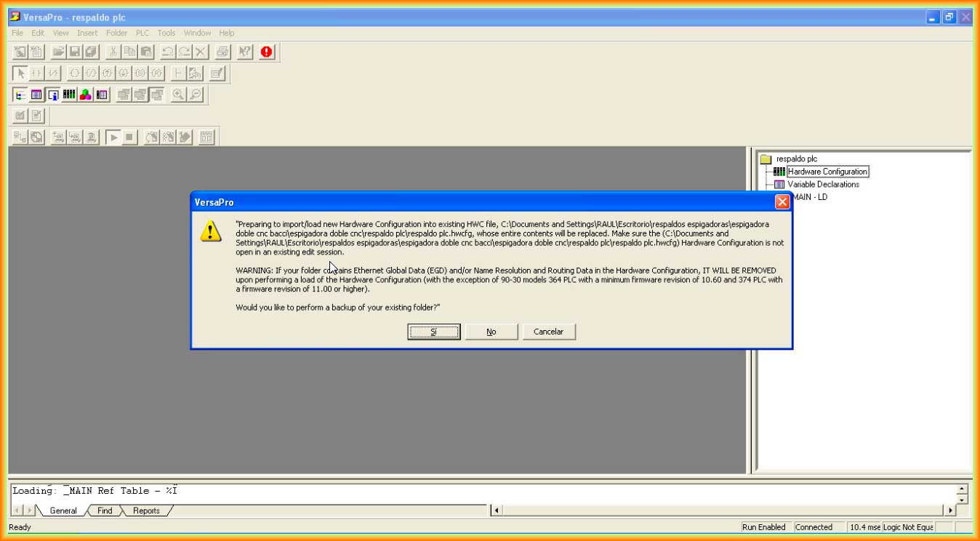This screenshot has height=541, width=980.
Task: Click the red exclamation fault icon
Action: tap(267, 52)
